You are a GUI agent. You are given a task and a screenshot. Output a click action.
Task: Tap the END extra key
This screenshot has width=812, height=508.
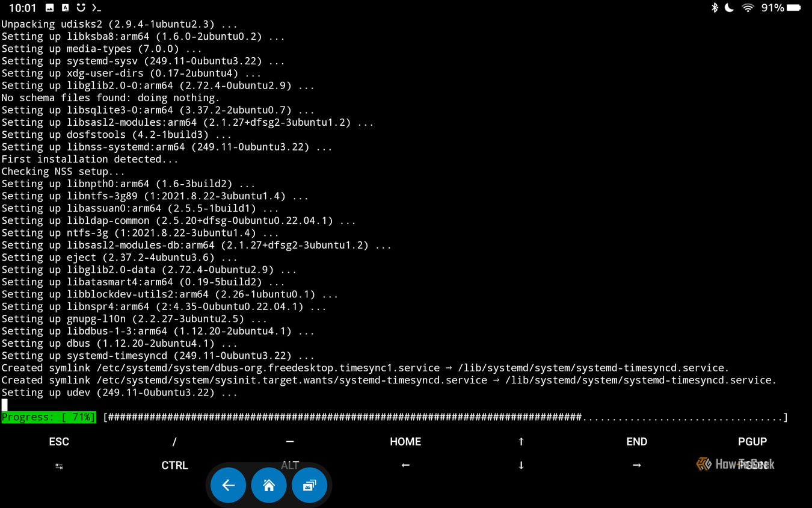(x=636, y=441)
